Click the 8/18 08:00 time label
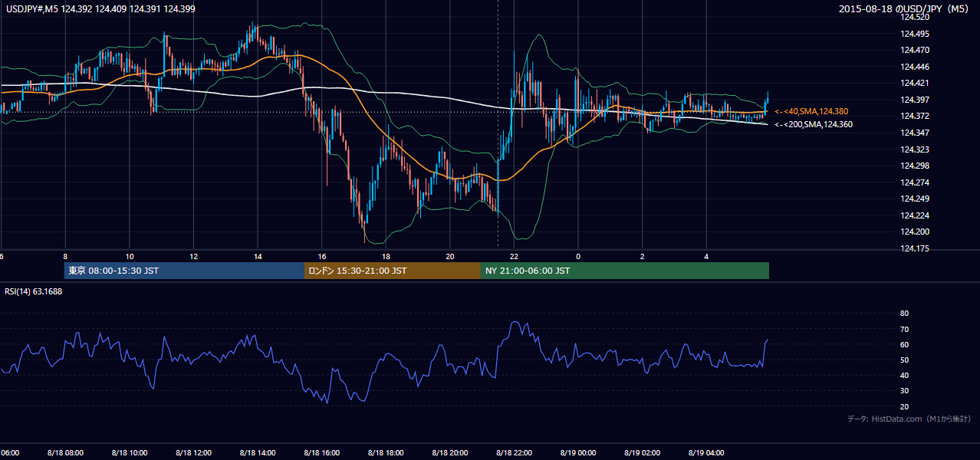 [65, 453]
